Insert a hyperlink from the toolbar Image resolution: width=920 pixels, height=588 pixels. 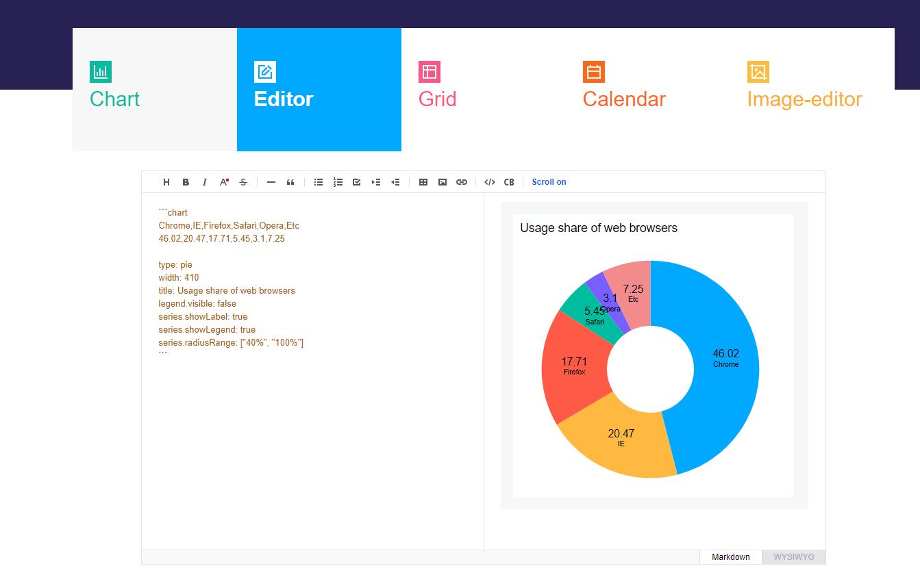pos(462,182)
